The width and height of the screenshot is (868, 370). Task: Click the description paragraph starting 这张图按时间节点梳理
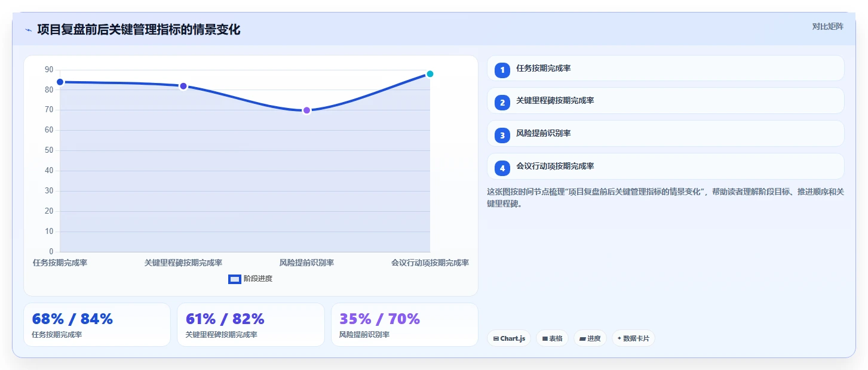665,198
